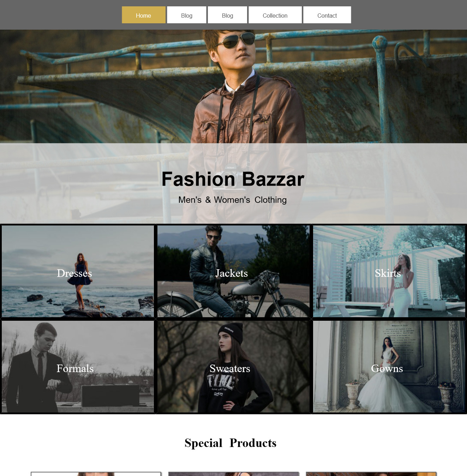Open the Collection nav link
The height and width of the screenshot is (476, 467).
tap(275, 15)
